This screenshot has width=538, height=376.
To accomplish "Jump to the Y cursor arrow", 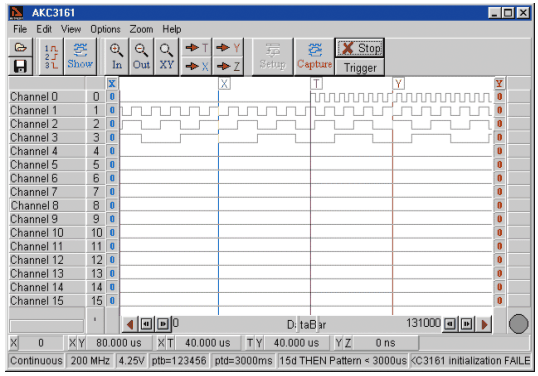I will [228, 48].
